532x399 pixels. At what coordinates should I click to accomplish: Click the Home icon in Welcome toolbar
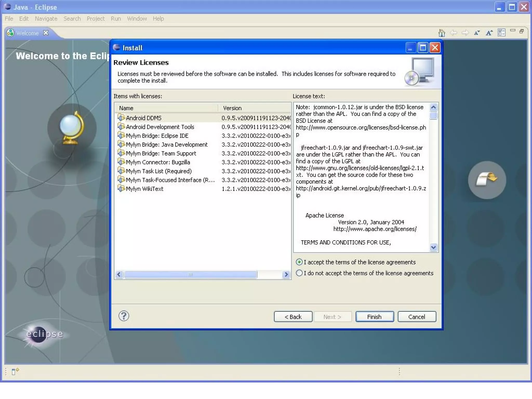pyautogui.click(x=442, y=33)
